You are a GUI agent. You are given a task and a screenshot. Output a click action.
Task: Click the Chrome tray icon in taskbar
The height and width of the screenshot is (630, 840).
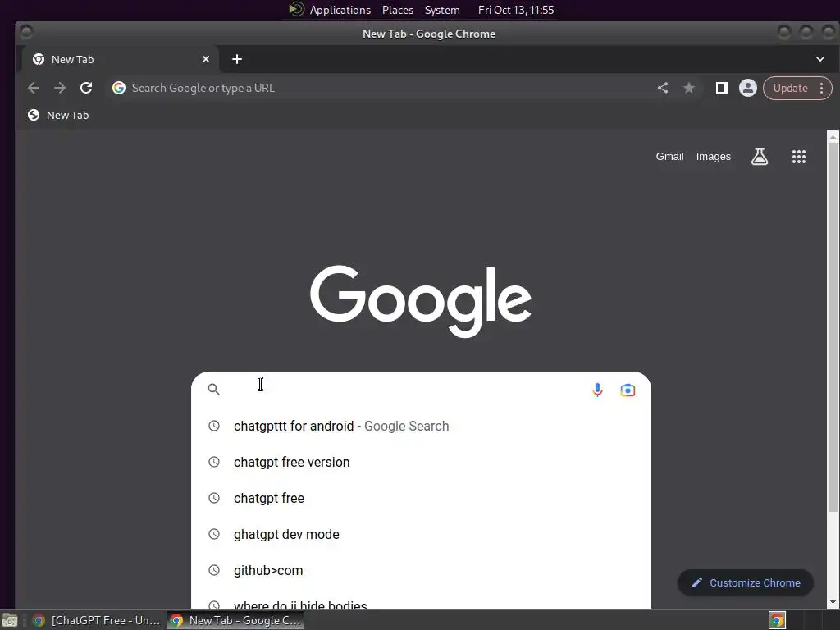pos(778,620)
